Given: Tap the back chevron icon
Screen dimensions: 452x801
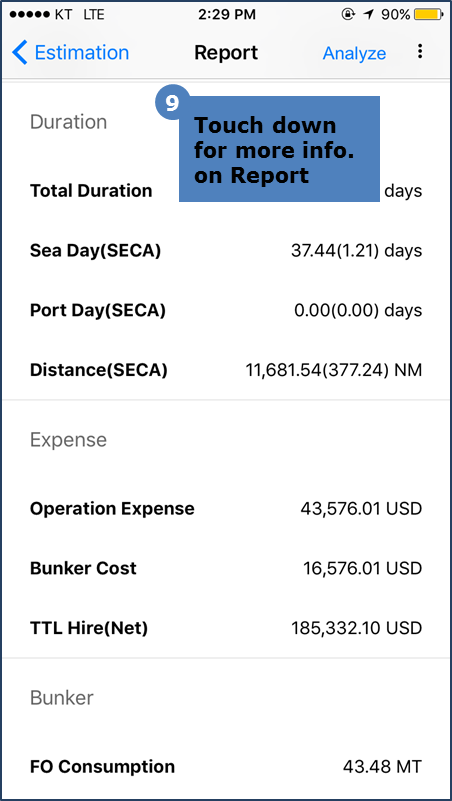Looking at the screenshot, I should pyautogui.click(x=19, y=53).
